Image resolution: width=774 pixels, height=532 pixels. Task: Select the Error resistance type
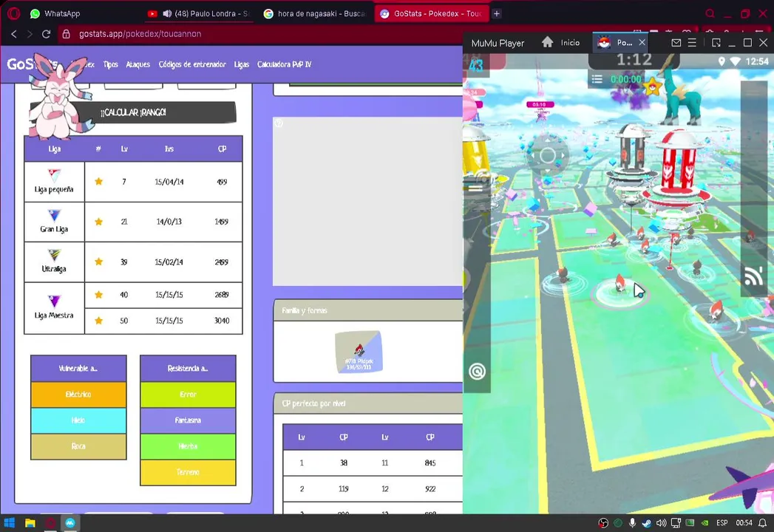(188, 395)
